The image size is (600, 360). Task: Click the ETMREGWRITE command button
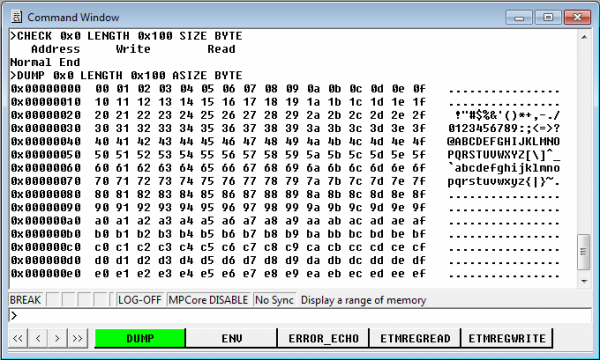coord(507,338)
